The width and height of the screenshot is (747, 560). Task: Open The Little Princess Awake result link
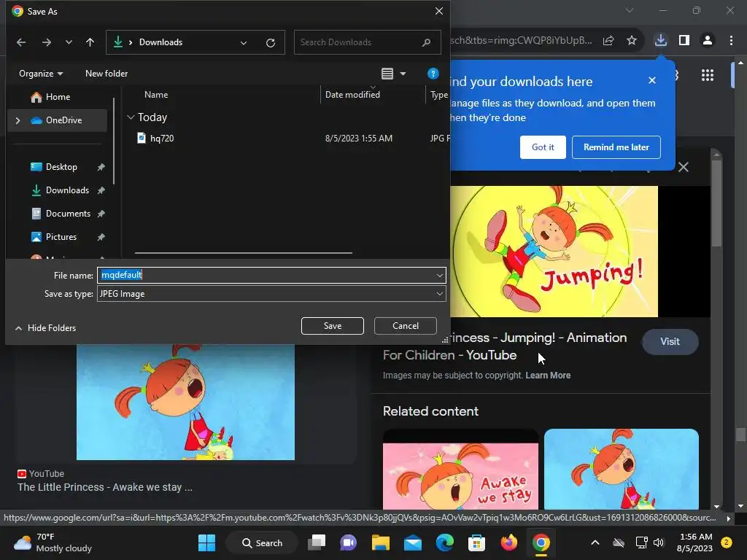(x=105, y=488)
